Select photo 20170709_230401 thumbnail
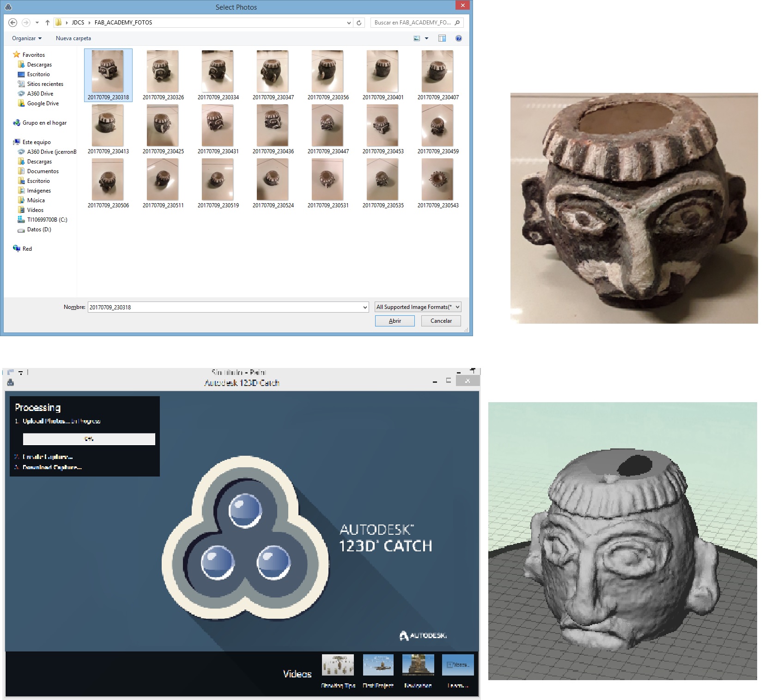The image size is (765, 700). [x=382, y=72]
